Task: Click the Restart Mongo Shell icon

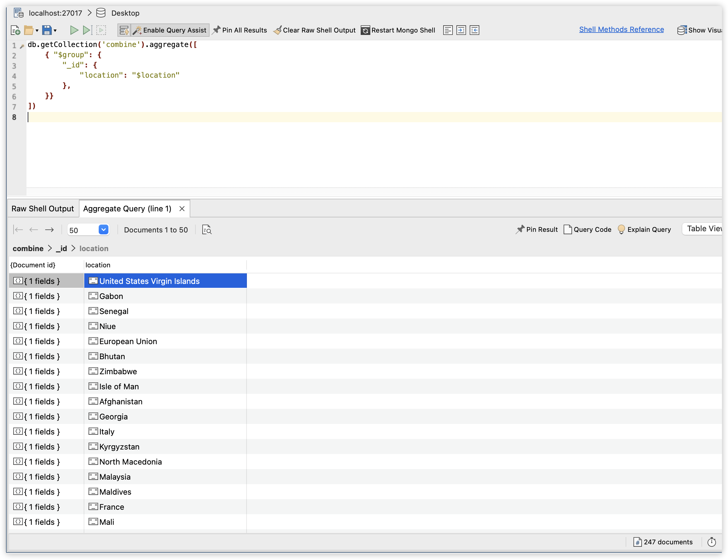Action: click(365, 30)
